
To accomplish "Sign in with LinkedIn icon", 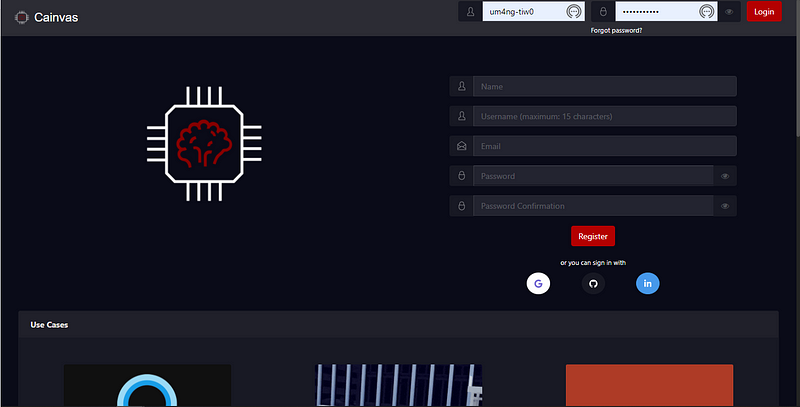I will click(x=647, y=284).
